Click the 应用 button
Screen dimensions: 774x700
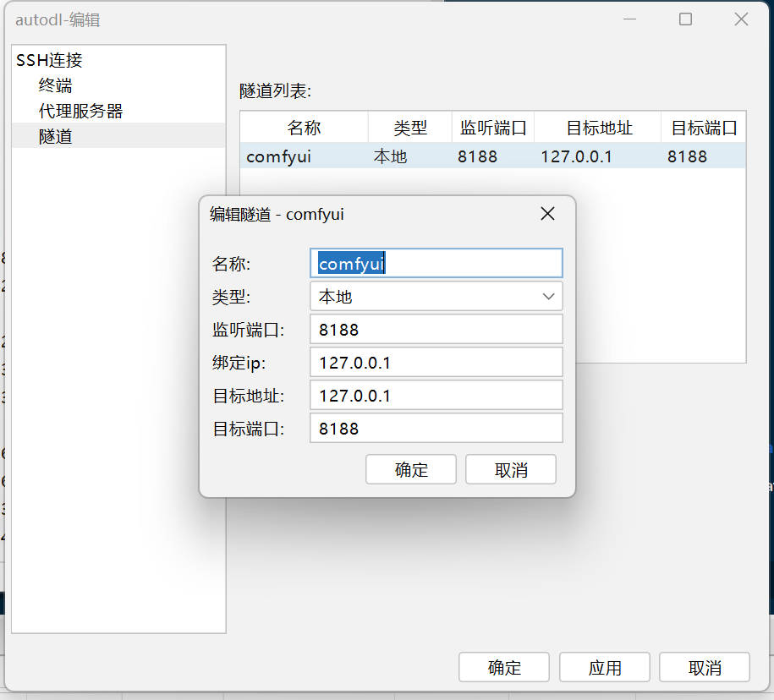click(605, 667)
